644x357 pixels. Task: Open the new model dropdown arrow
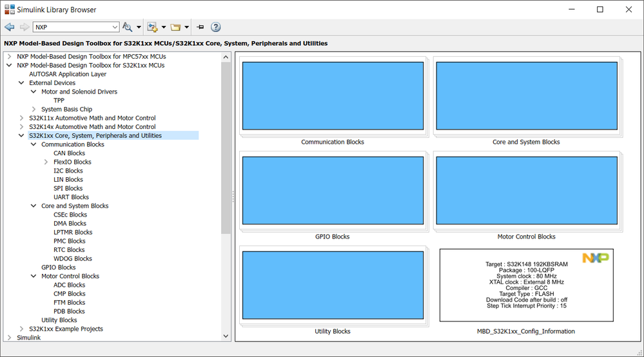[x=164, y=27]
